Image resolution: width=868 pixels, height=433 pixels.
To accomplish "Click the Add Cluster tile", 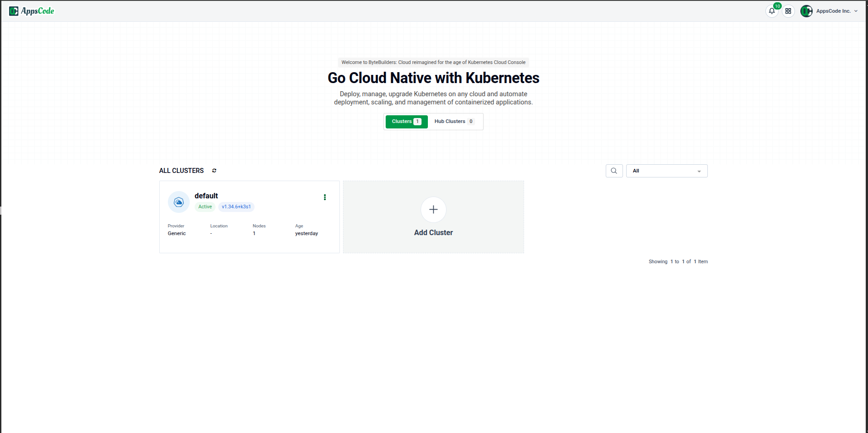I will tap(433, 216).
